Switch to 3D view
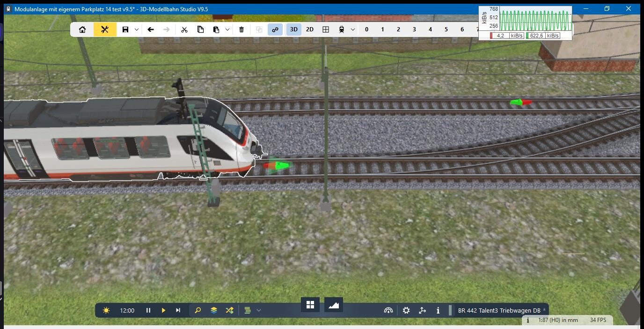644x329 pixels. click(x=294, y=29)
